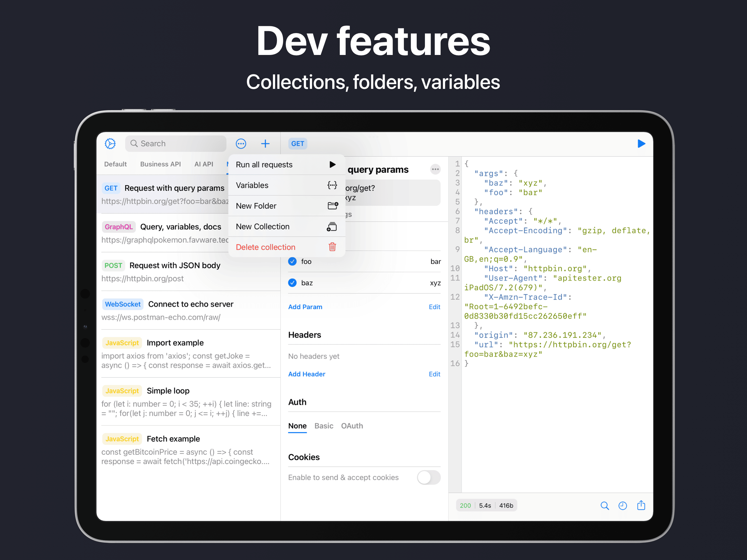747x560 pixels.
Task: Click inside the Search field
Action: pos(176,144)
